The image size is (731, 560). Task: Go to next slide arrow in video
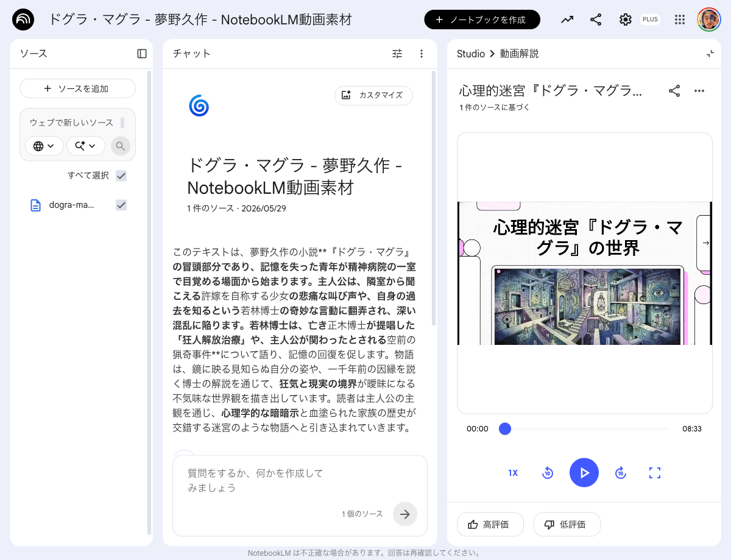pos(705,243)
